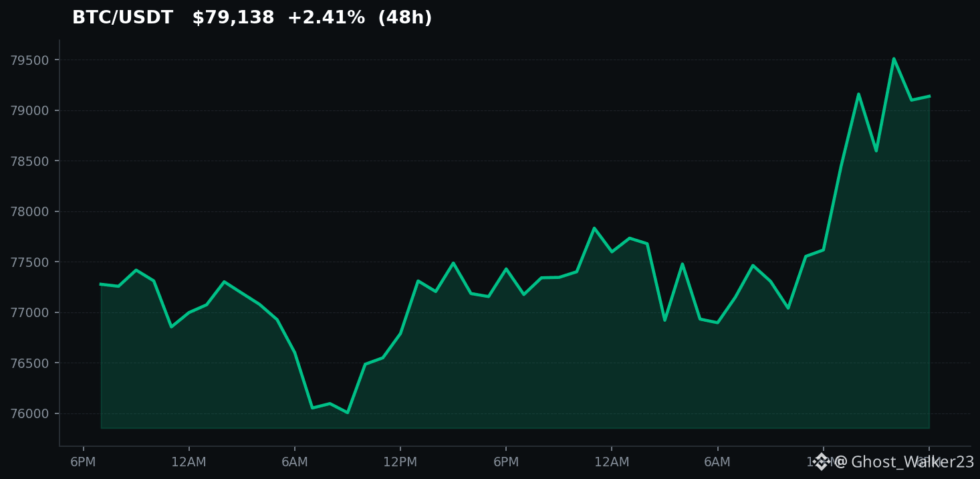Click the 78500 y-axis label
Viewport: 980px width, 479px height.
pos(30,161)
